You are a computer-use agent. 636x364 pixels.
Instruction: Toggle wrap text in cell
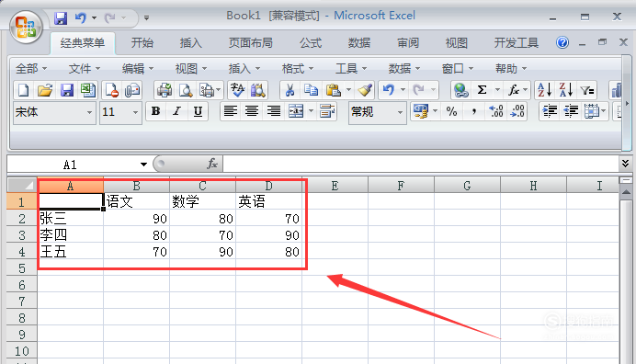pos(327,111)
